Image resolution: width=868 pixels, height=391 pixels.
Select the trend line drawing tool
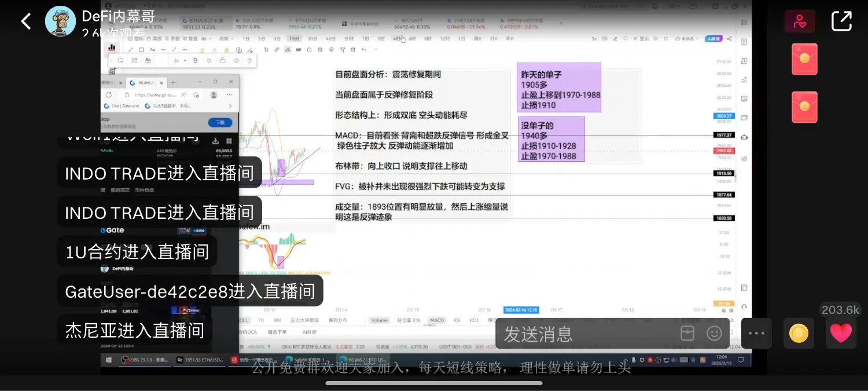[x=130, y=50]
